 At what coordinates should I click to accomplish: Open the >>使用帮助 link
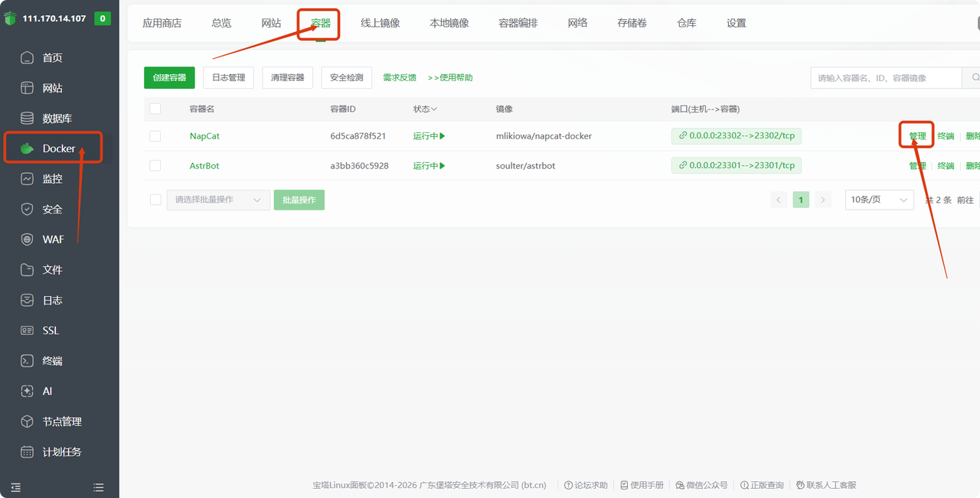coord(450,77)
